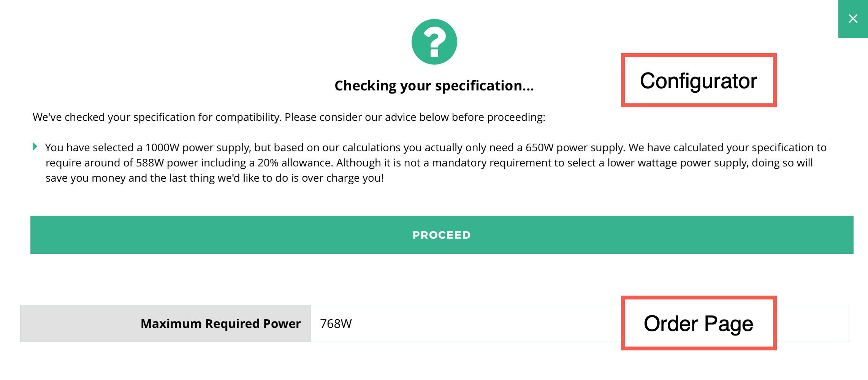Click the green PROCEED button
Image resolution: width=868 pixels, height=380 pixels.
442,235
